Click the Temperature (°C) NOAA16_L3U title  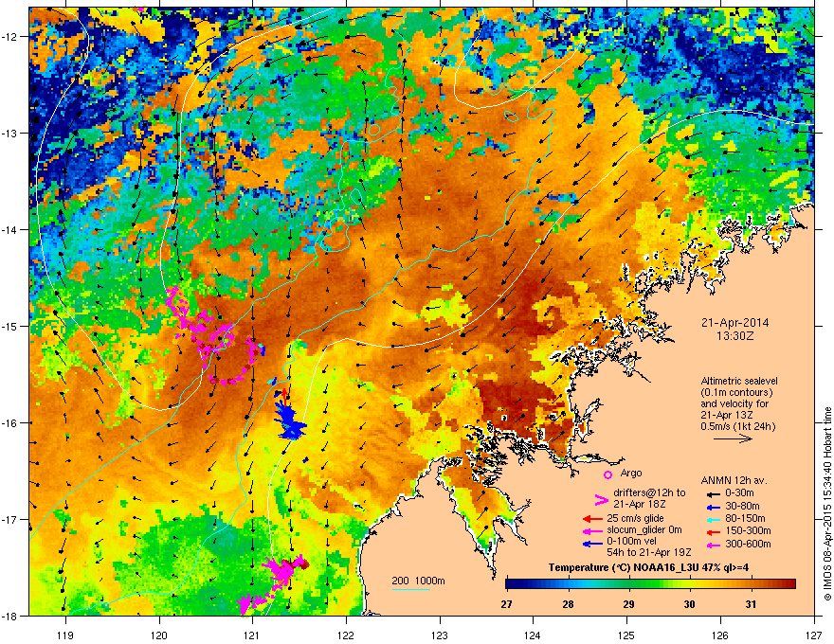point(648,567)
